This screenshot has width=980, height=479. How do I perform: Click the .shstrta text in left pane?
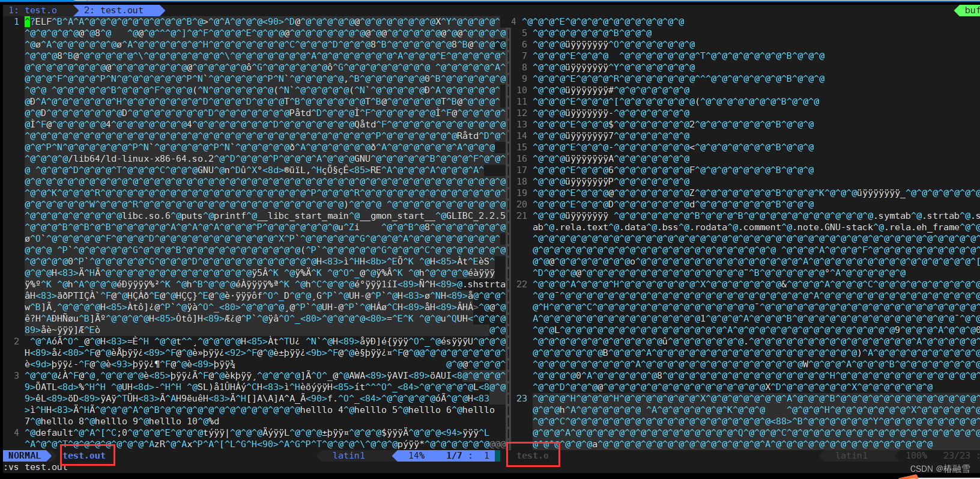click(483, 284)
